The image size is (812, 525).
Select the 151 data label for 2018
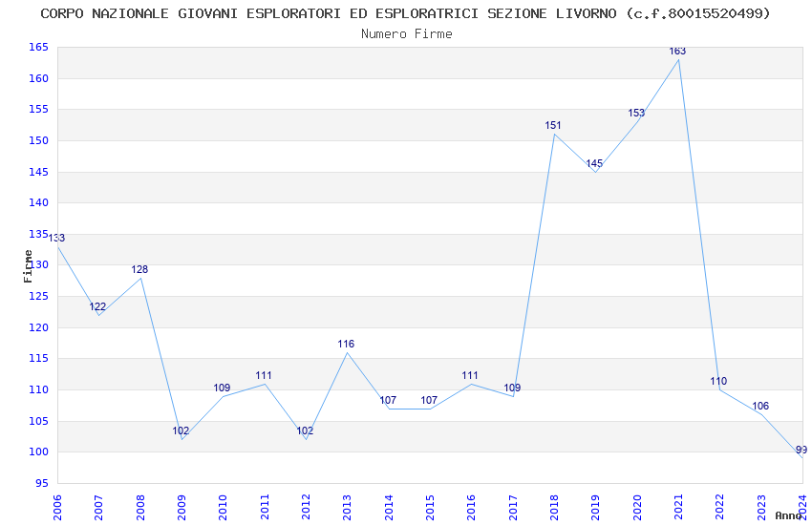click(553, 125)
